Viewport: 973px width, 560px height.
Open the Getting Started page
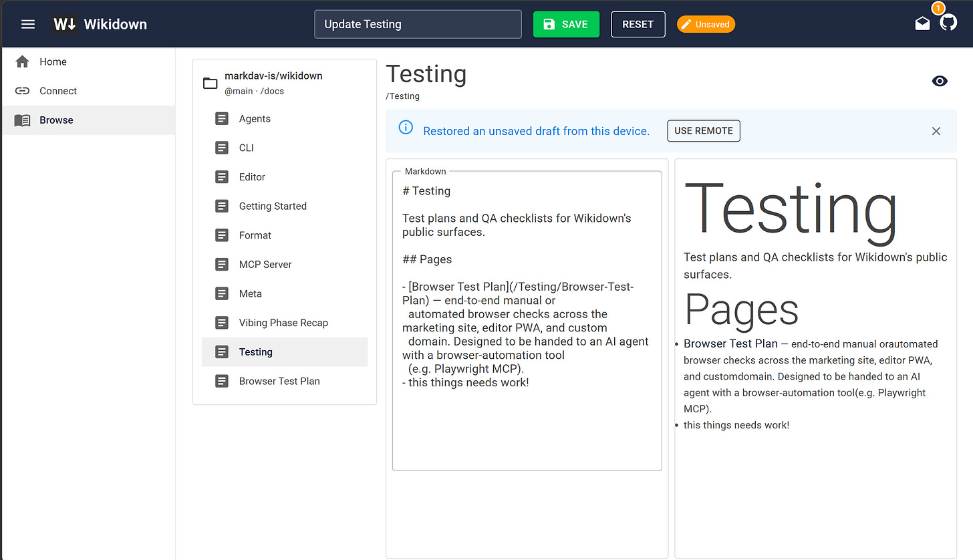tap(284, 206)
